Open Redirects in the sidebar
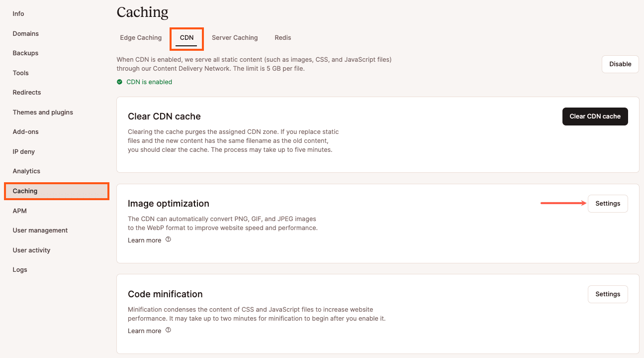This screenshot has height=358, width=644. [27, 93]
